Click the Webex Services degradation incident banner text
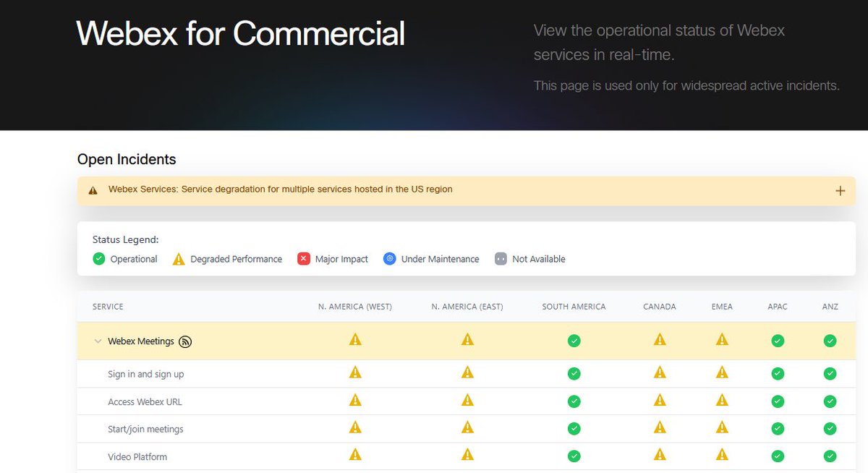 (281, 189)
